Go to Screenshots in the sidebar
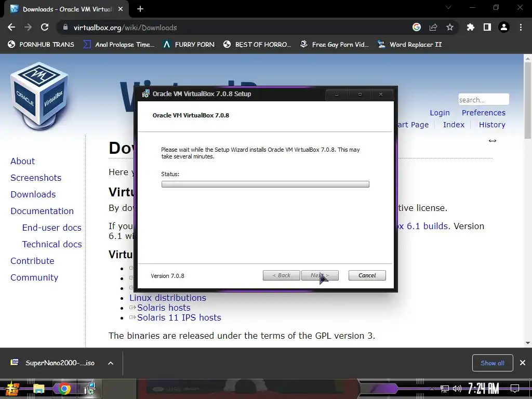532x399 pixels. tap(36, 178)
